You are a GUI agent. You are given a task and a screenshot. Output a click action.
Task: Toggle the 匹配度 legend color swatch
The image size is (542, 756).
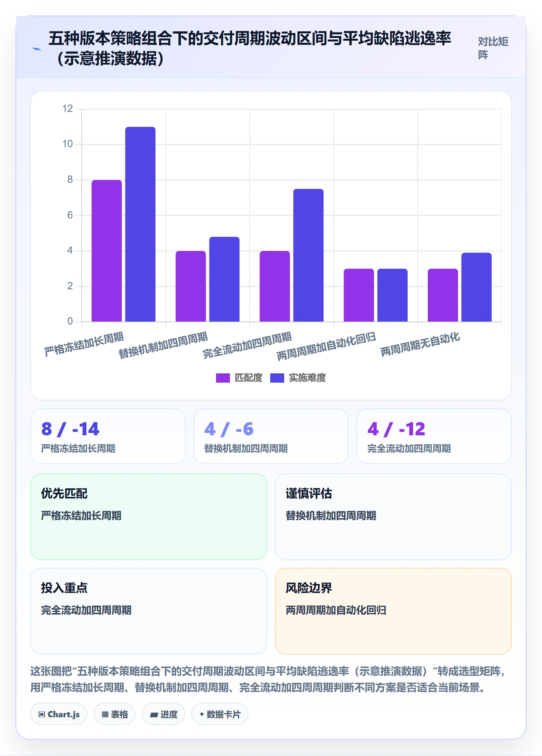pos(223,378)
